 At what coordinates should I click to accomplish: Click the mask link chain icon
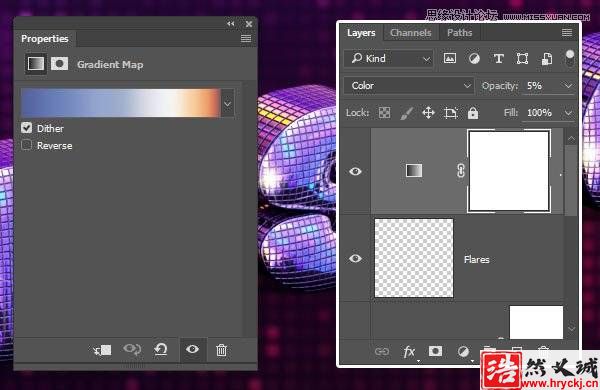point(460,171)
